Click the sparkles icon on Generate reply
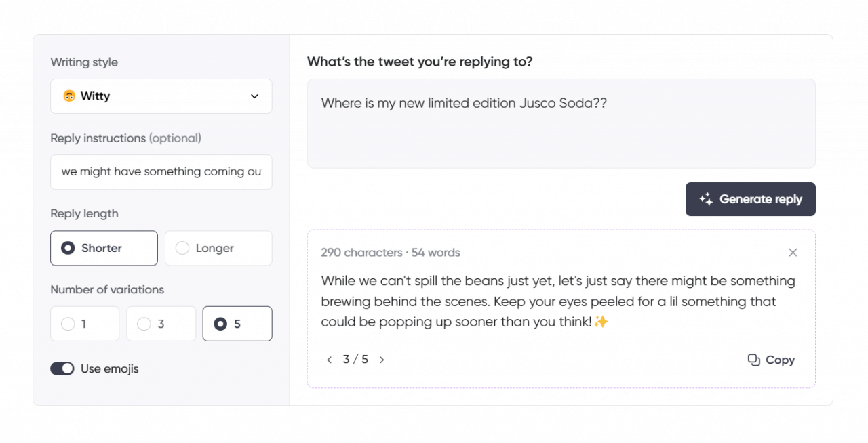This screenshot has height=443, width=868. click(705, 199)
